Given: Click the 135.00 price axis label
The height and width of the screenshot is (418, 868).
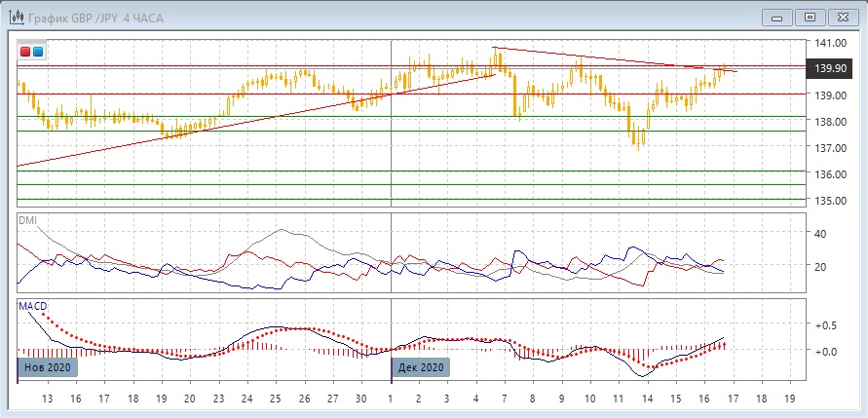Looking at the screenshot, I should pos(828,201).
